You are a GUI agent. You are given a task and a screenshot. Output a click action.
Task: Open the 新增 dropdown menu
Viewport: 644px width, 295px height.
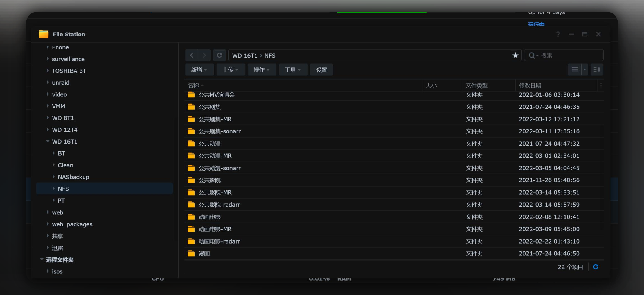pos(199,70)
